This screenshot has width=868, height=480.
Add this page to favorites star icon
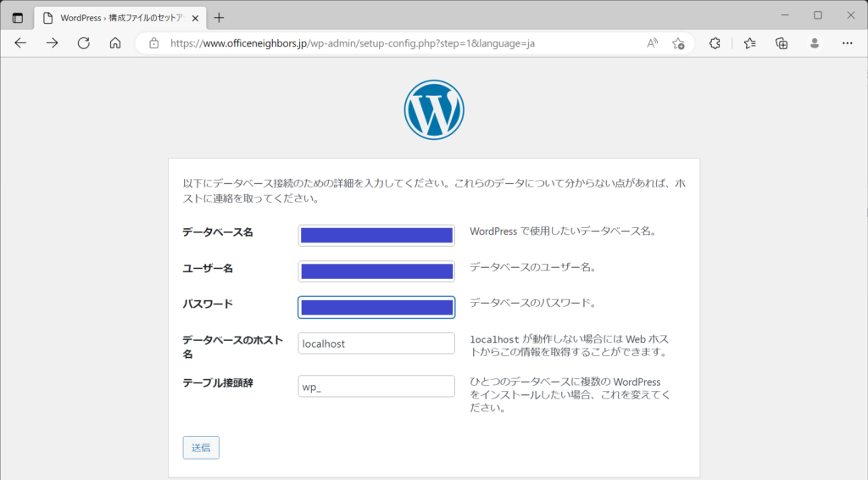[x=678, y=43]
